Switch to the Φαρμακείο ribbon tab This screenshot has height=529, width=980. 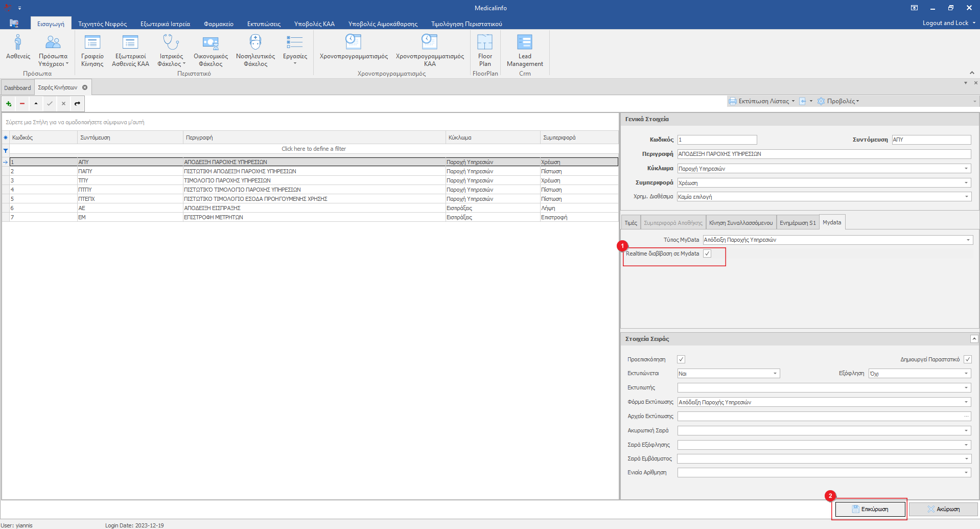pos(218,24)
